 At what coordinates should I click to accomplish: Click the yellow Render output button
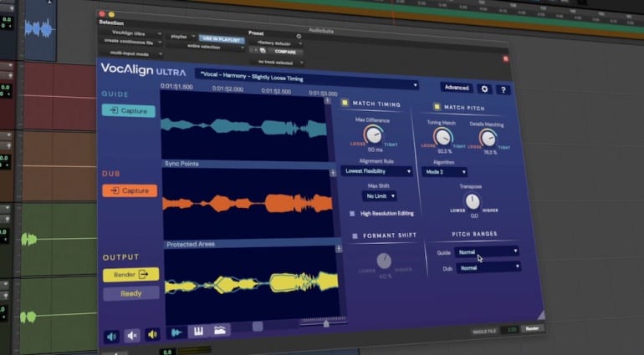[x=130, y=275]
